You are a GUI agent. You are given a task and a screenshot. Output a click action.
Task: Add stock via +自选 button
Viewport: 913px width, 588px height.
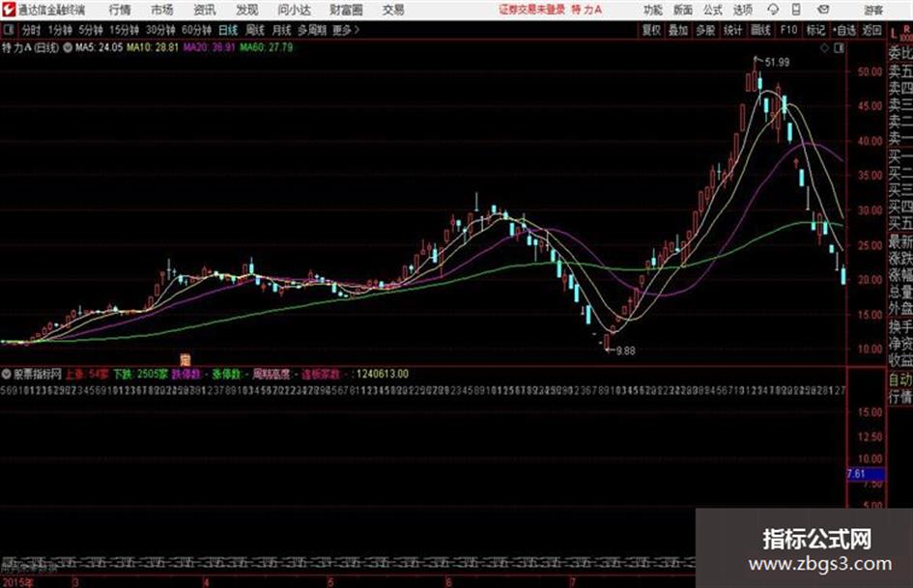click(844, 30)
